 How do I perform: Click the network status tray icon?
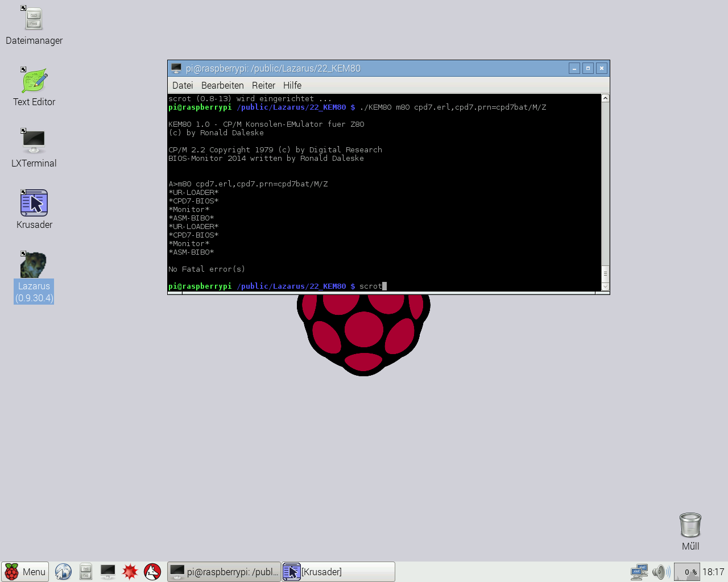coord(639,572)
